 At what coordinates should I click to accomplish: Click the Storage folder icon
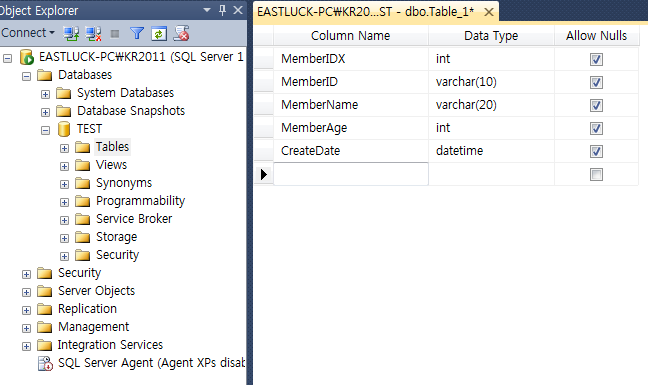tap(83, 237)
